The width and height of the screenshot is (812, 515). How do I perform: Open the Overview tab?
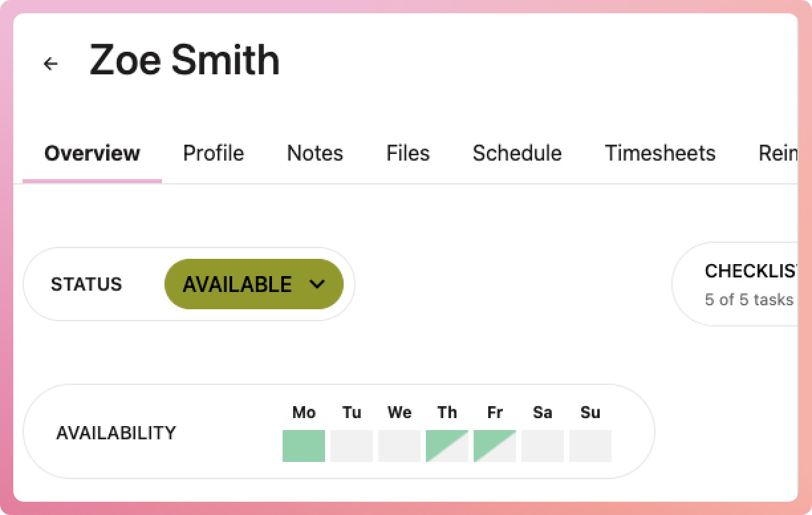(x=92, y=153)
